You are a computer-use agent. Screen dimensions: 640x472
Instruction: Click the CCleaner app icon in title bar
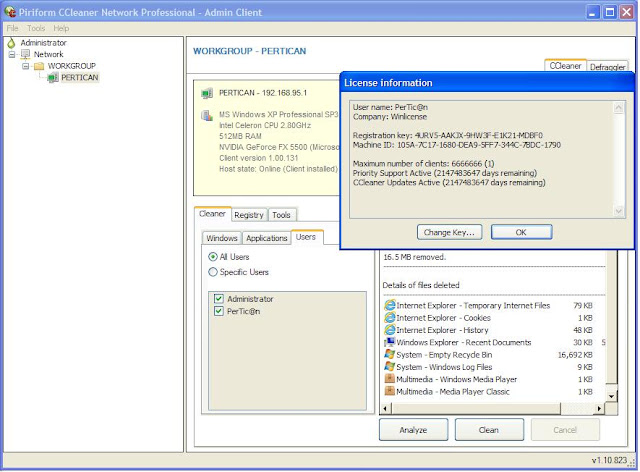[10, 11]
